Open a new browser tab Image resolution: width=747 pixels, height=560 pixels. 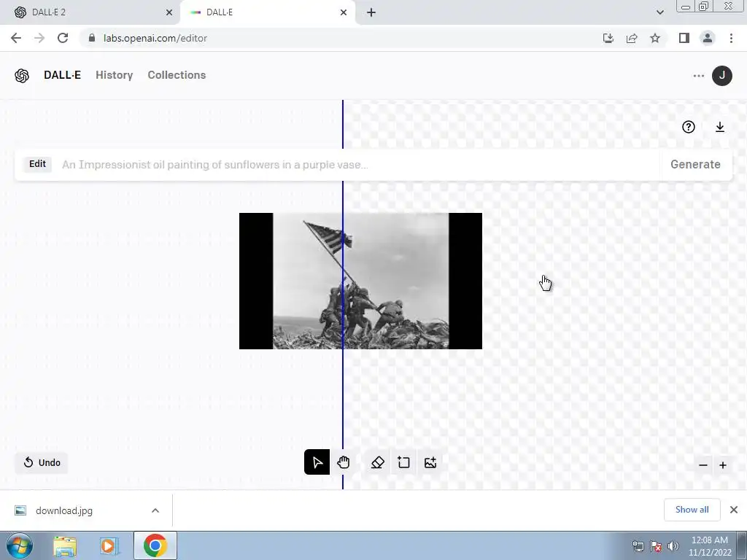(371, 13)
